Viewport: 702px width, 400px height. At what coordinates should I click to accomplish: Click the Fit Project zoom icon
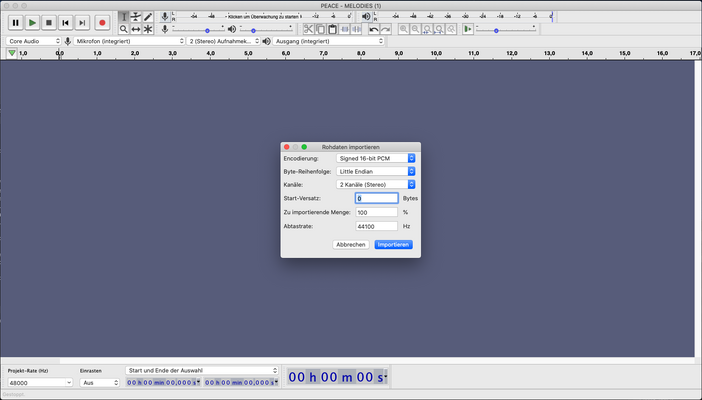[x=440, y=29]
